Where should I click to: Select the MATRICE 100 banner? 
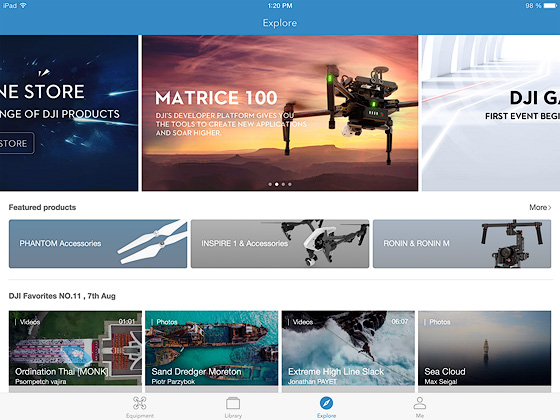(280, 113)
